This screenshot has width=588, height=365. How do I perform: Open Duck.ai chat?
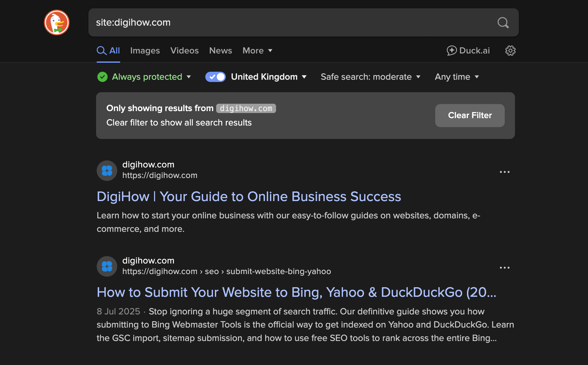468,51
